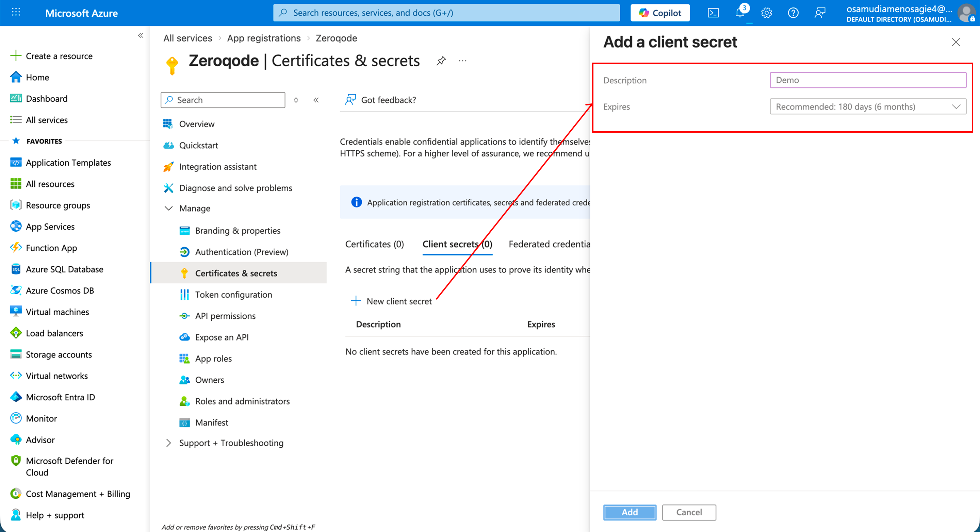The image size is (980, 532).
Task: Click New client secret
Action: pyautogui.click(x=392, y=301)
